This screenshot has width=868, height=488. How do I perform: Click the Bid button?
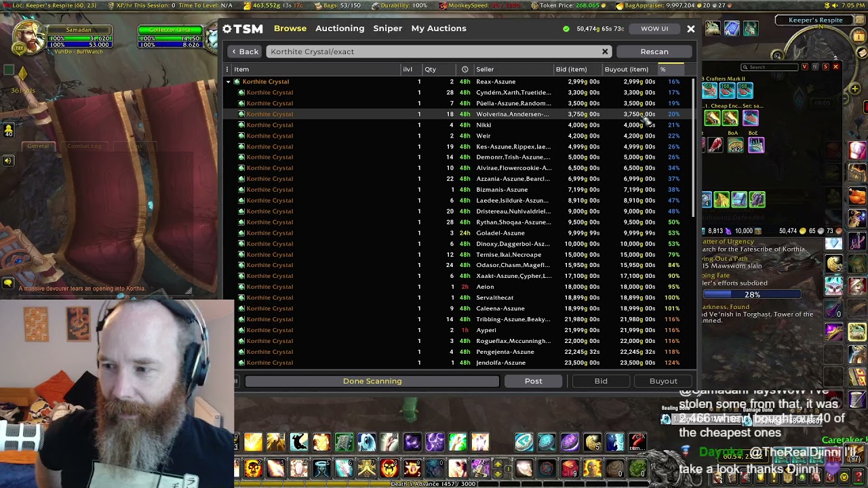[x=601, y=381]
